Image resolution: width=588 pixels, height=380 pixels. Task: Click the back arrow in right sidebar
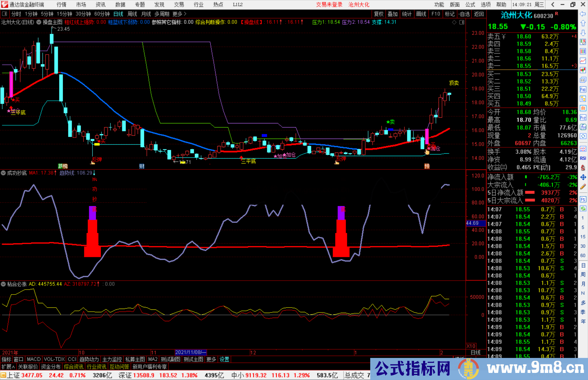coord(583,14)
